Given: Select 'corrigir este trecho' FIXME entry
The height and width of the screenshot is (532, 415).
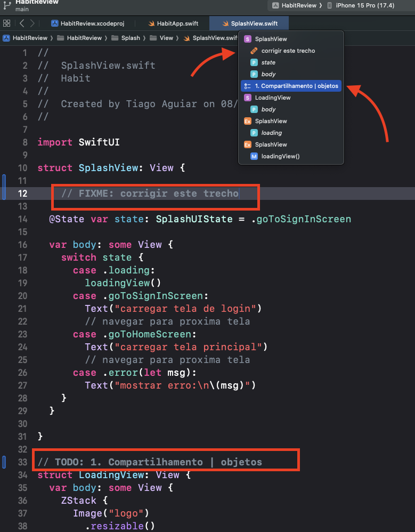Looking at the screenshot, I should (291, 51).
